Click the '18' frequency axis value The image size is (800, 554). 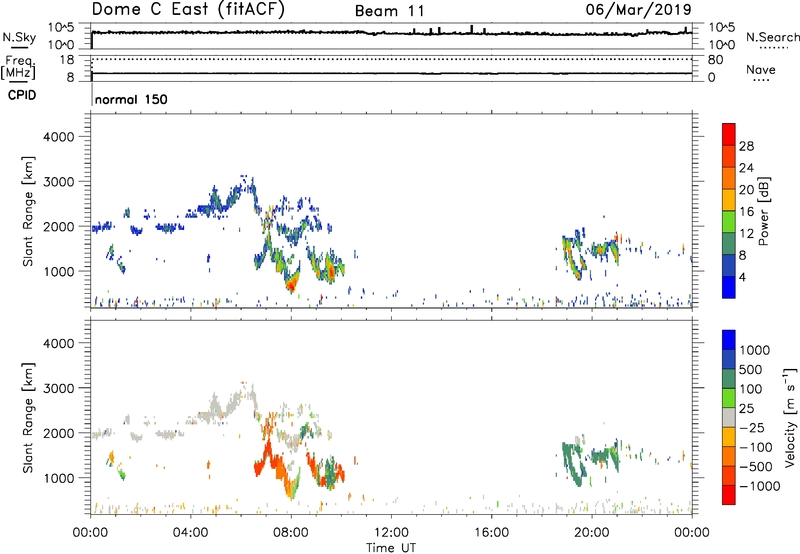(x=67, y=60)
